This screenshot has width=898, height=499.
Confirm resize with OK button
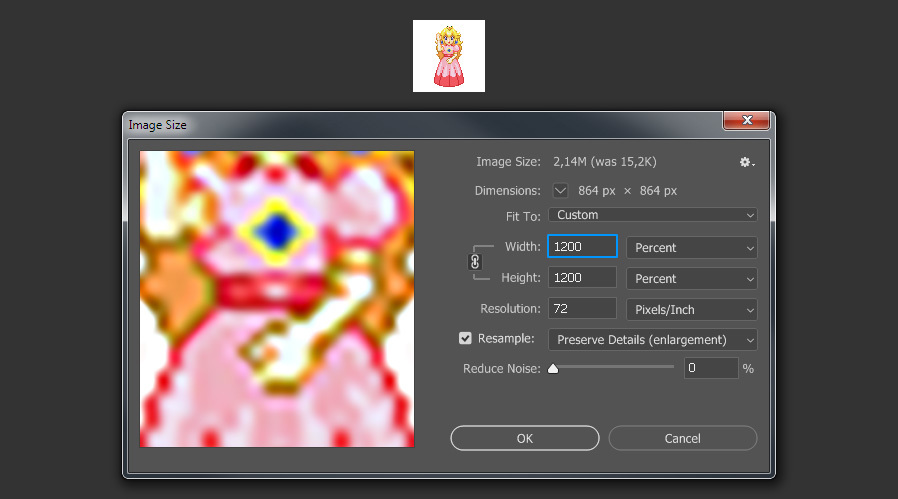525,438
